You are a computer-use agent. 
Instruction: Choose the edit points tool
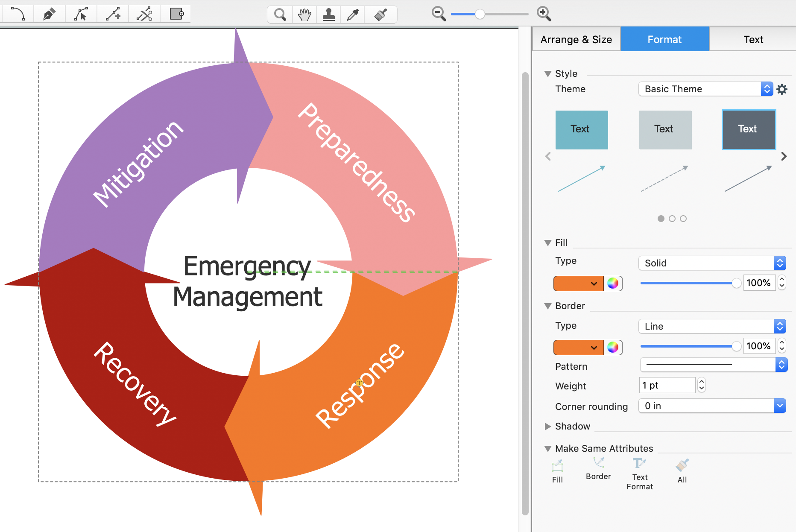[x=81, y=14]
